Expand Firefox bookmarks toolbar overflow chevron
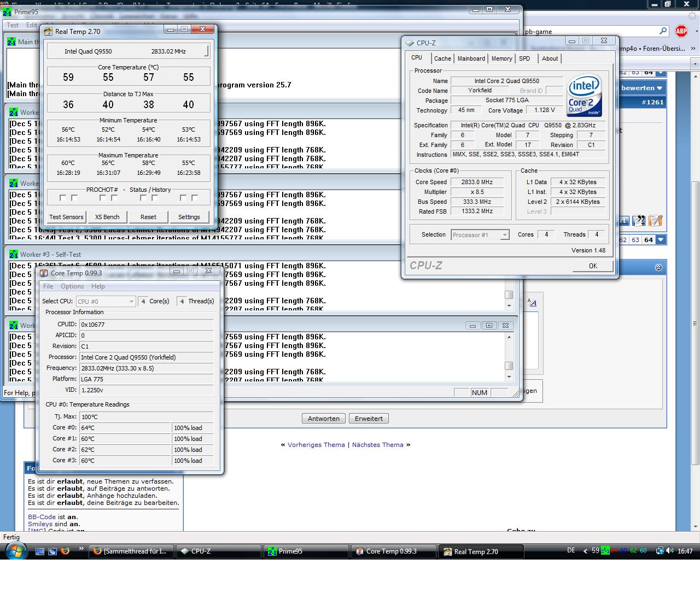Image resolution: width=700 pixels, height=612 pixels. 693,49
